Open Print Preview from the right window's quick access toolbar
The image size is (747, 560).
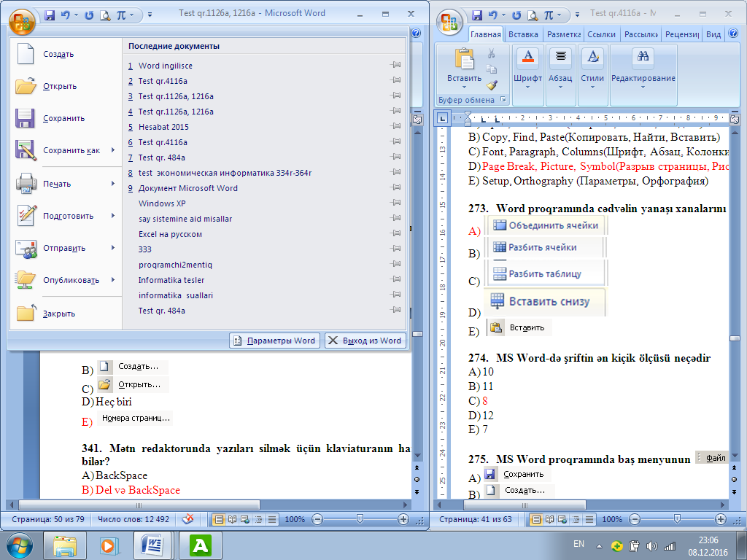533,15
